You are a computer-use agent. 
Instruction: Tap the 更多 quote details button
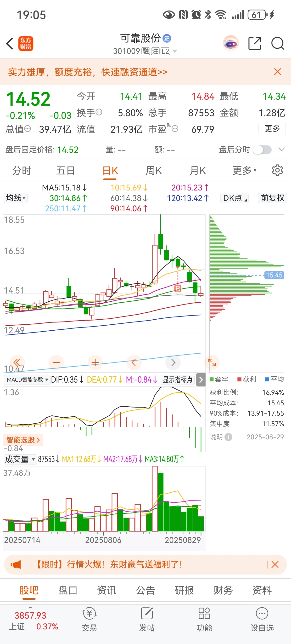pyautogui.click(x=272, y=129)
